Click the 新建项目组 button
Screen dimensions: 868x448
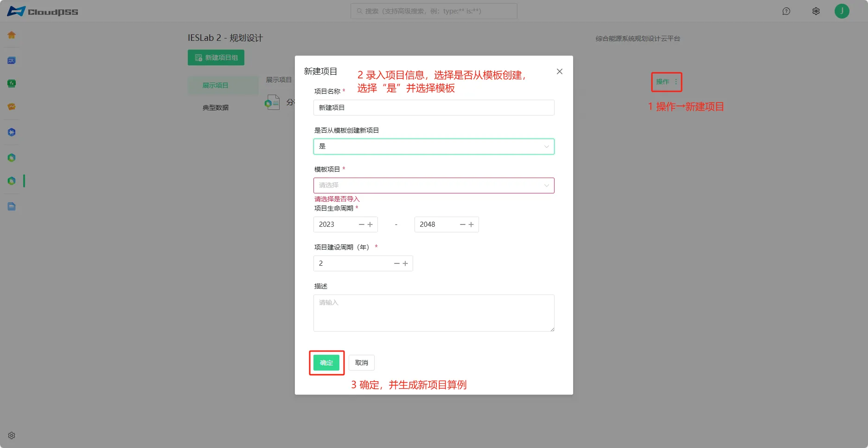[216, 58]
